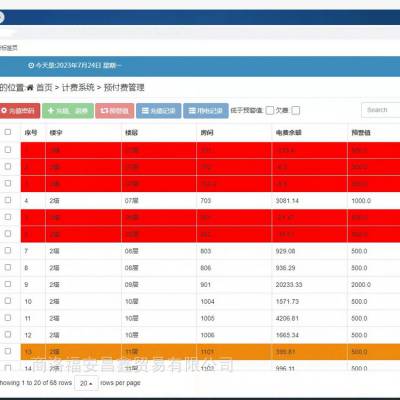The height and width of the screenshot is (400, 400).
Task: Open the 20 rows per page dropdown
Action: click(86, 383)
